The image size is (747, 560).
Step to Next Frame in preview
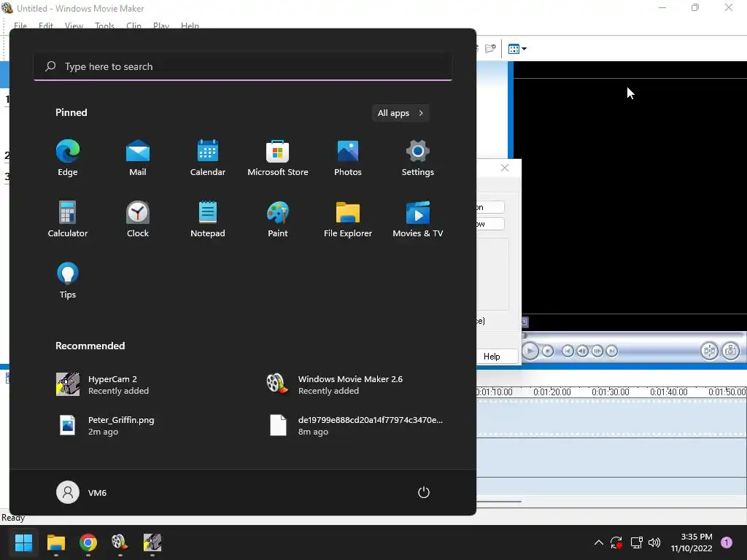(x=597, y=351)
